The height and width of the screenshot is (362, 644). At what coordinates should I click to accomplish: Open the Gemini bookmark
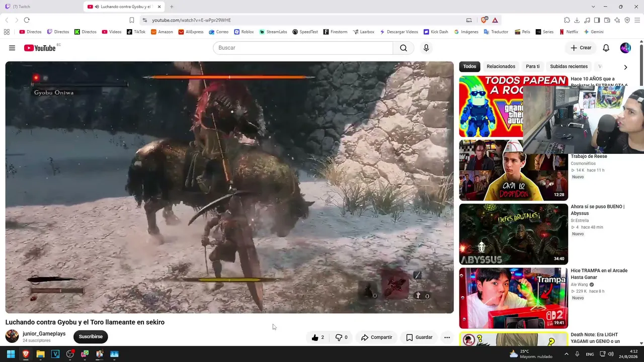(593, 32)
